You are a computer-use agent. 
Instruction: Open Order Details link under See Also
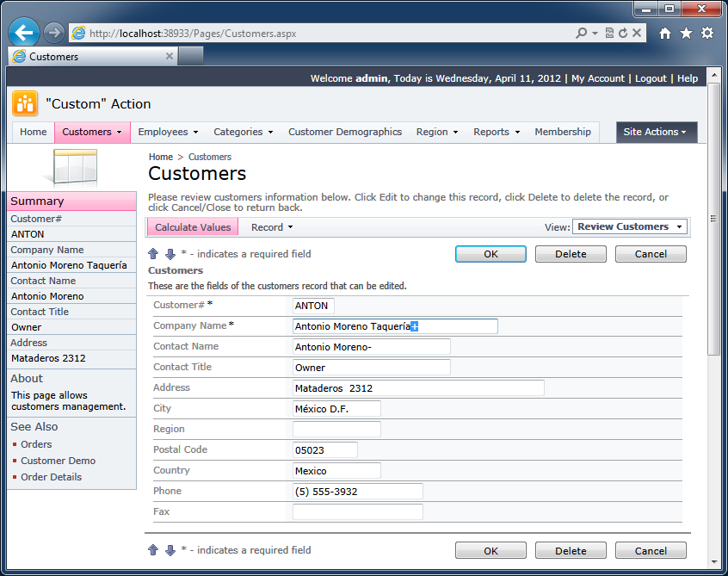pos(51,477)
